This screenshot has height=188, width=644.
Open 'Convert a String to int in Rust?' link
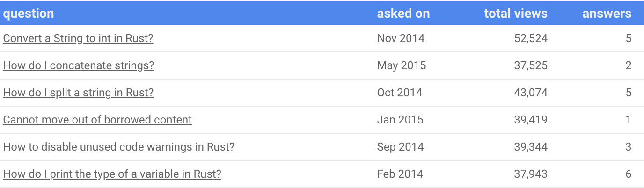(x=78, y=38)
